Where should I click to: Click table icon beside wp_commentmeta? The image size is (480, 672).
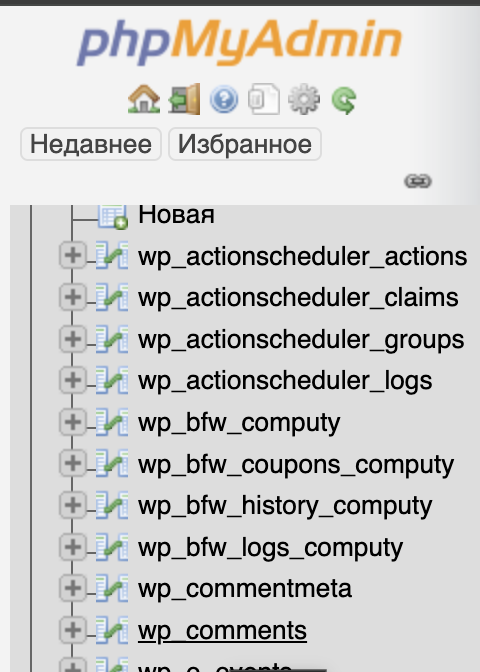click(x=111, y=588)
